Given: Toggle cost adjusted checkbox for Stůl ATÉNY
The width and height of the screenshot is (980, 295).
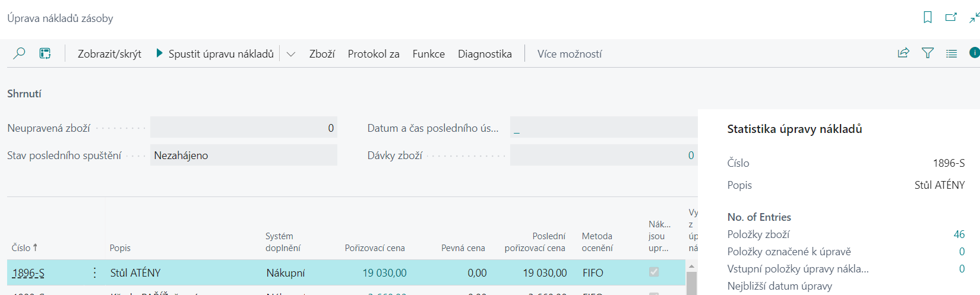Looking at the screenshot, I should pos(654,272).
